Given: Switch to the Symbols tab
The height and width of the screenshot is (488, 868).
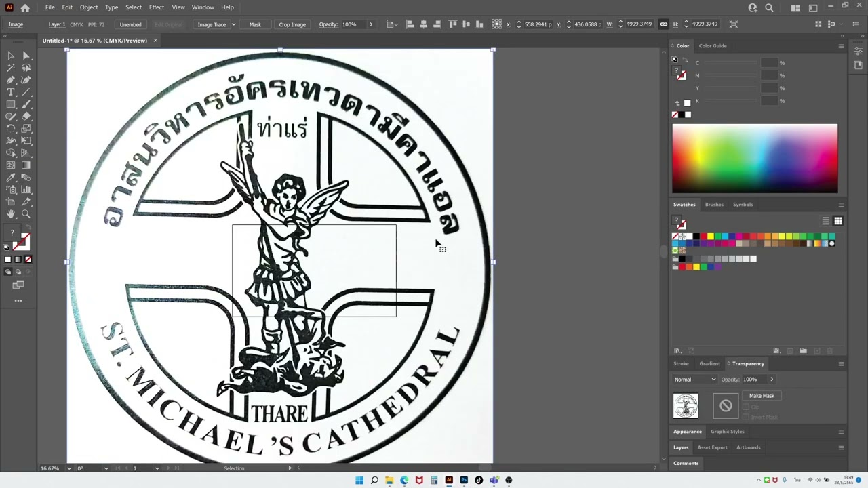Looking at the screenshot, I should [x=743, y=205].
